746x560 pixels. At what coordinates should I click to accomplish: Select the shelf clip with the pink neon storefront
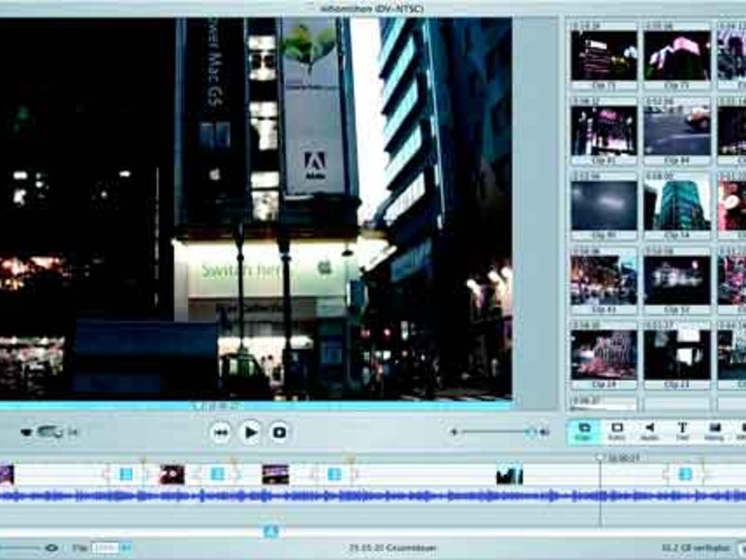click(x=604, y=131)
